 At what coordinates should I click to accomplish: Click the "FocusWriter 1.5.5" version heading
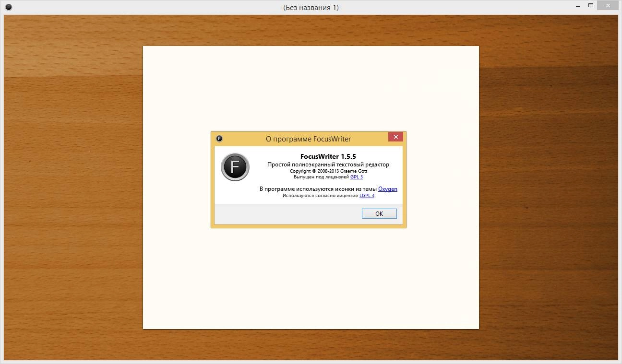pos(328,156)
